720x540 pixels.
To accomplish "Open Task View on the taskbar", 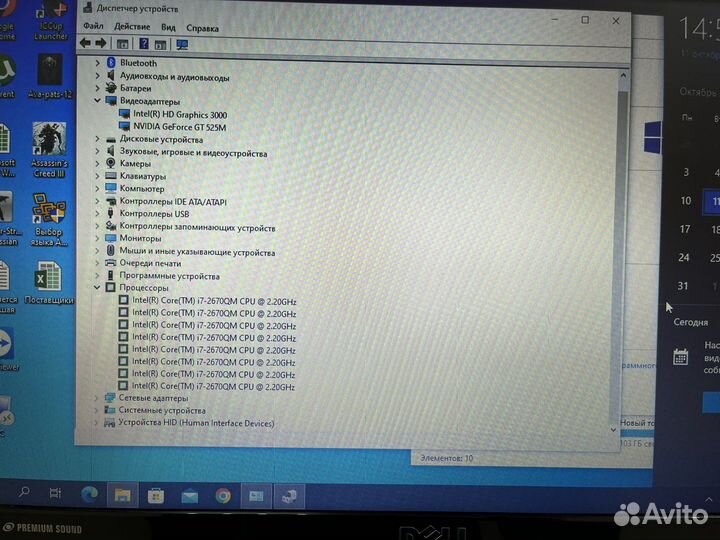I will 55,494.
